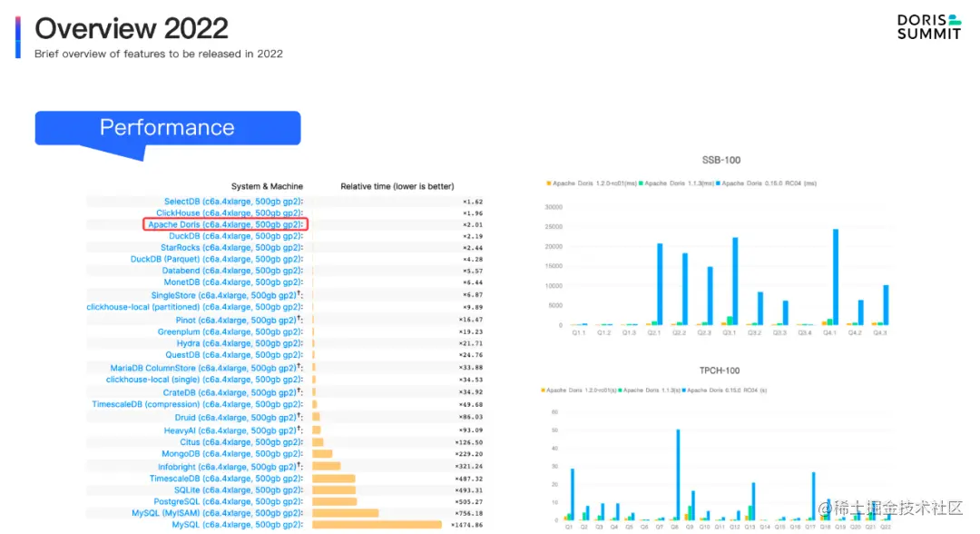
Task: Select the clickhouse-local (partitioned) entry
Action: coord(194,307)
